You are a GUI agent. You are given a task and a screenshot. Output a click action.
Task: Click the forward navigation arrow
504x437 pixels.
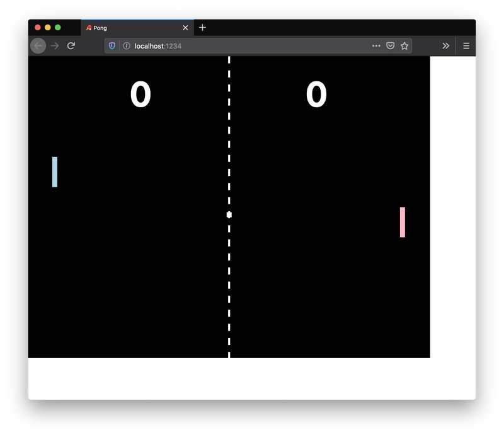tap(55, 46)
